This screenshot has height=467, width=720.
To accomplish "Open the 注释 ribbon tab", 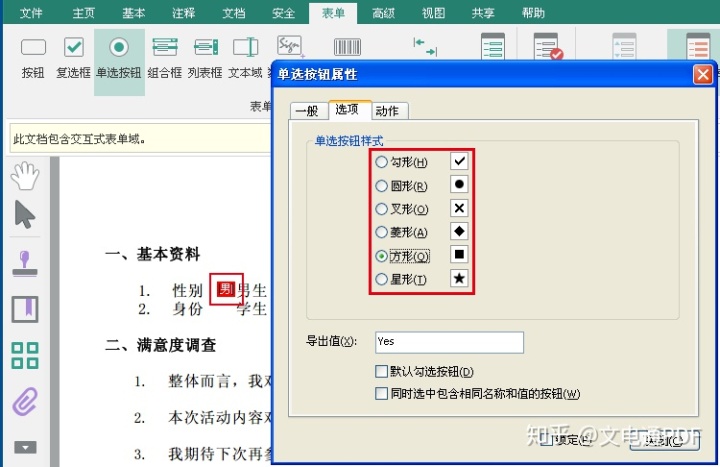I will pyautogui.click(x=184, y=13).
